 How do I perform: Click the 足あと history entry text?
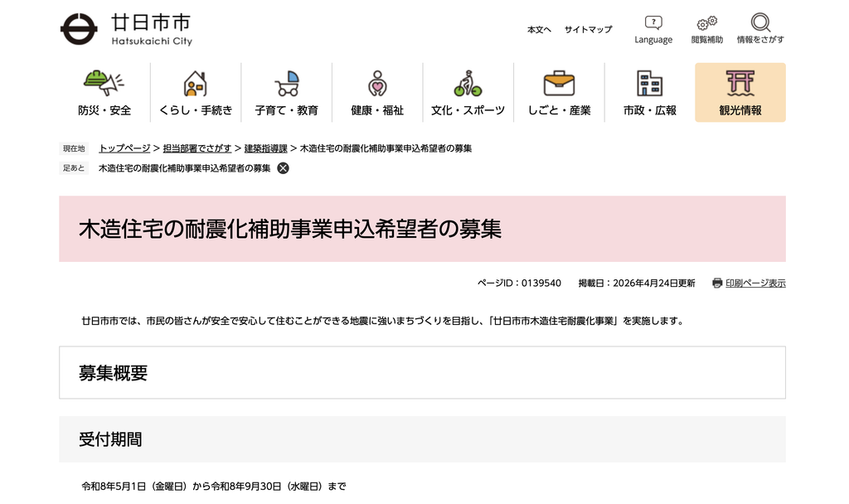coord(185,168)
